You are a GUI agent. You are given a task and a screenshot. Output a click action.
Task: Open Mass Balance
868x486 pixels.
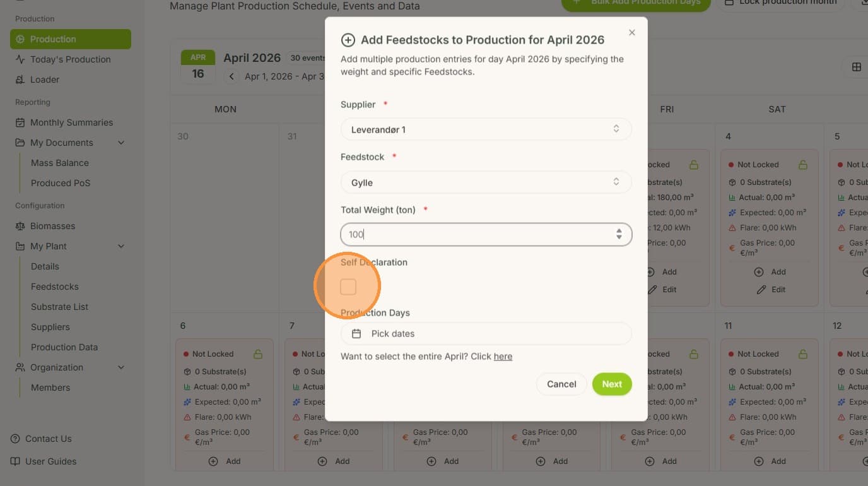pyautogui.click(x=60, y=163)
